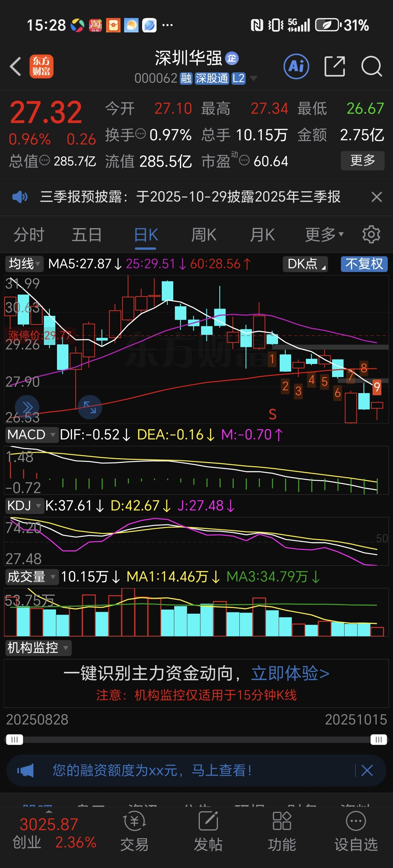Image resolution: width=393 pixels, height=868 pixels.
Task: Open the Ai assistant icon
Action: 296,66
